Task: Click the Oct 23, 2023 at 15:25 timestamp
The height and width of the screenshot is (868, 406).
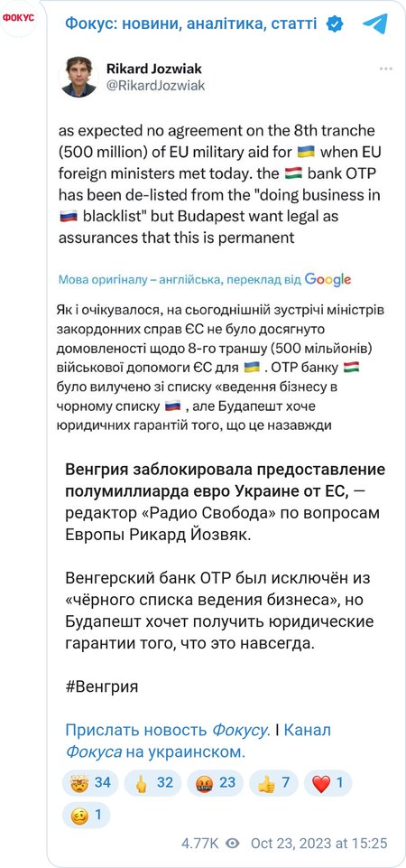Action: point(319,843)
